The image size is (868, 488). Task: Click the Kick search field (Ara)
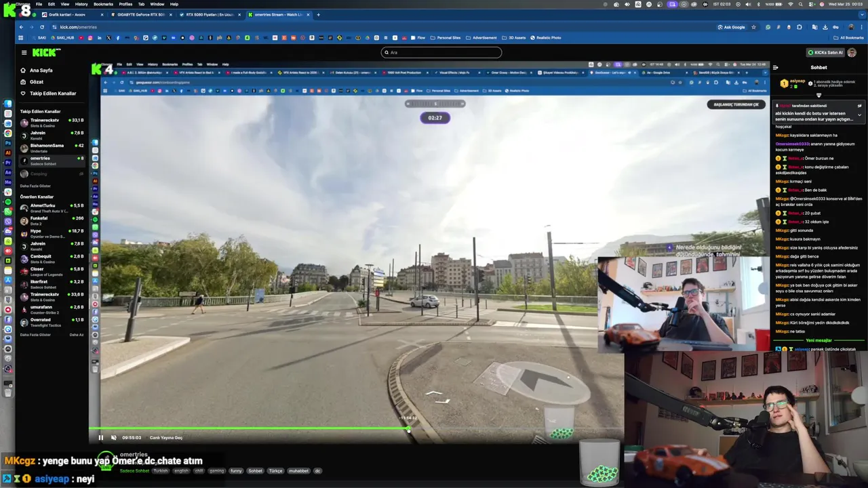(441, 52)
